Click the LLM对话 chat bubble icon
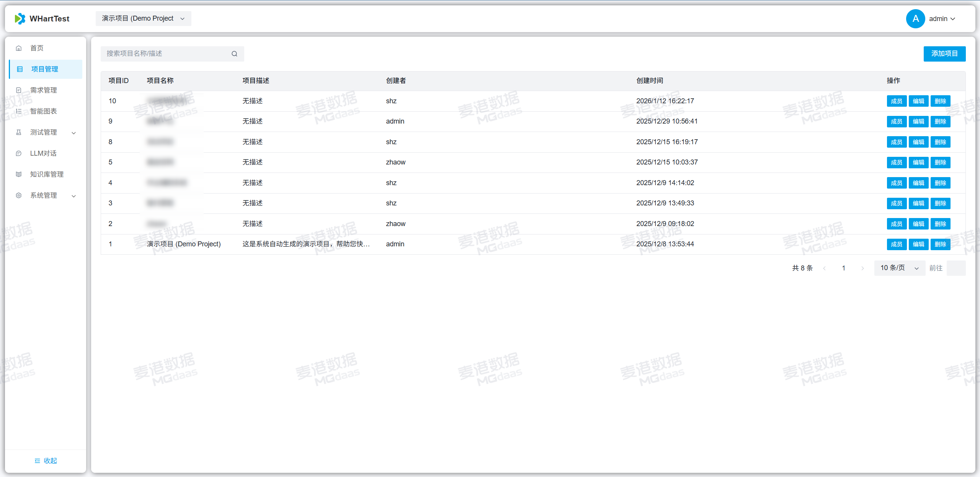 (19, 153)
